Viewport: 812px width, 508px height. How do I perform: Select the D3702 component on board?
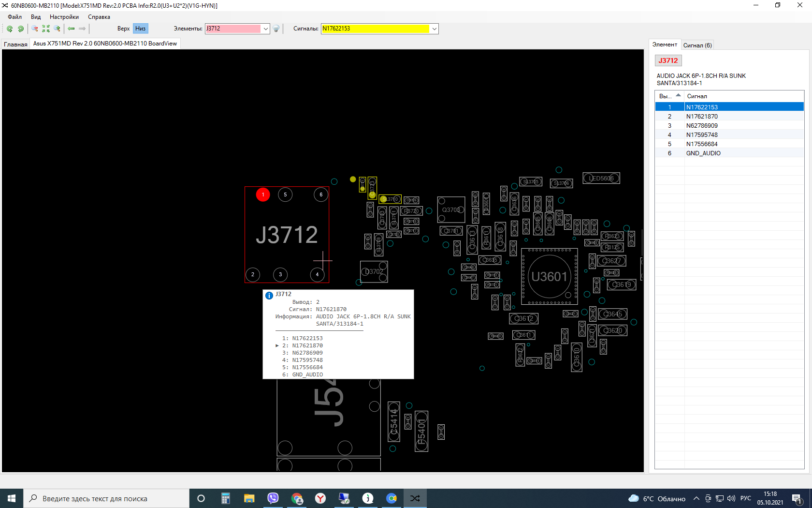[x=374, y=271]
